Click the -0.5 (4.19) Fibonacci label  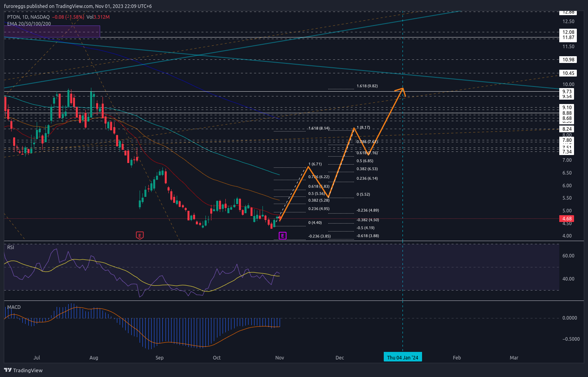coord(365,228)
